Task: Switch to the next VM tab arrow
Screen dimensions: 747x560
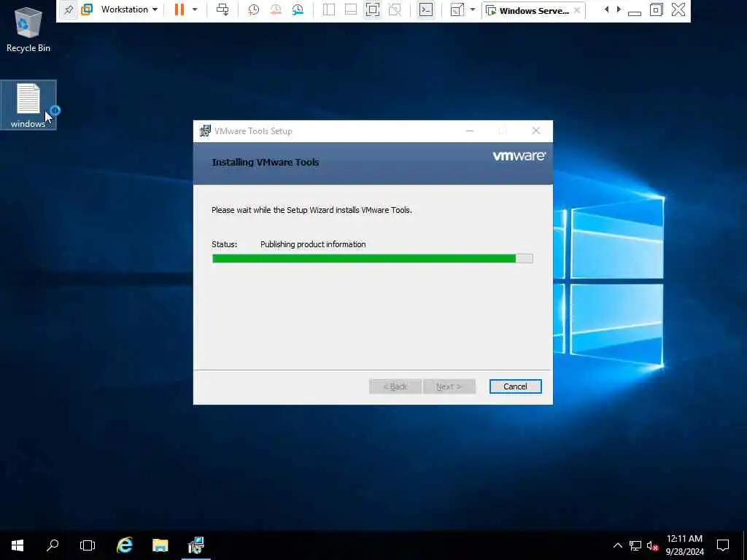Action: [619, 9]
